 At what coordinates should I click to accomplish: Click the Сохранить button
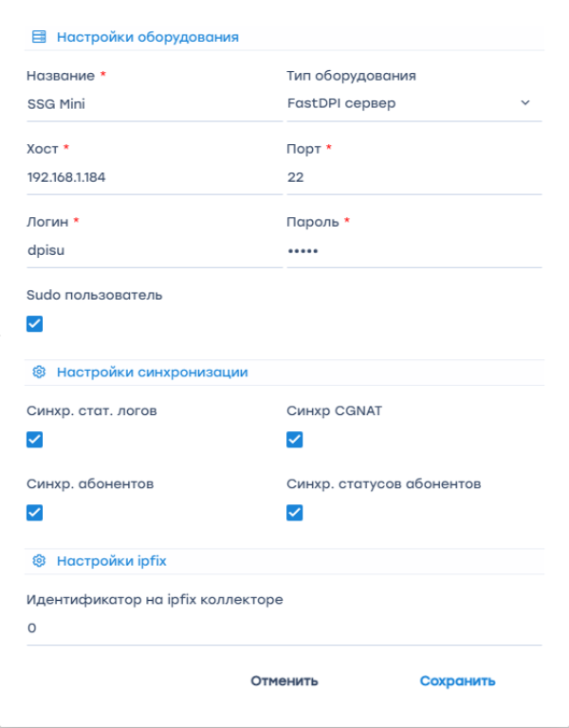(x=457, y=681)
